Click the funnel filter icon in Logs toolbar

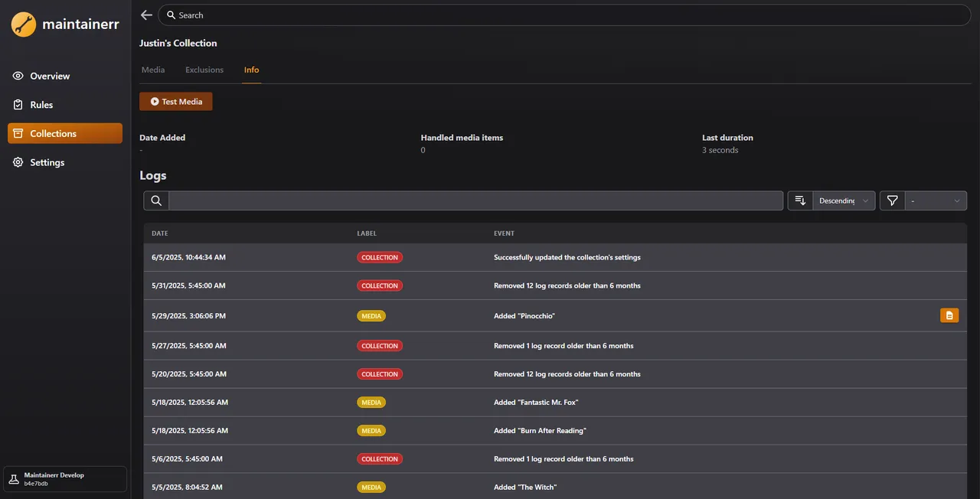coord(891,200)
